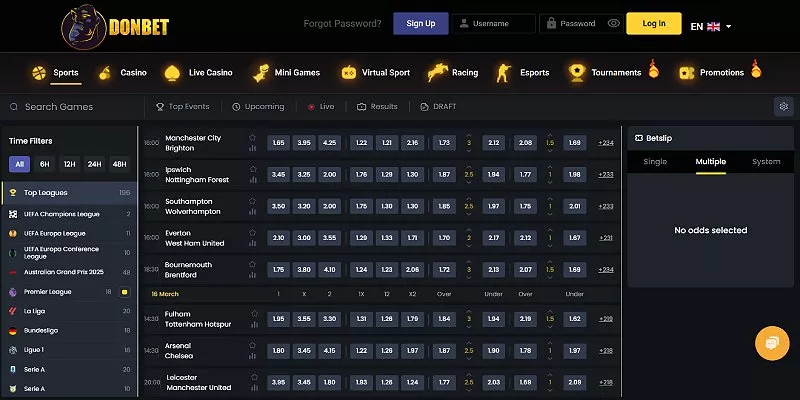Switch betslip to System

[766, 162]
